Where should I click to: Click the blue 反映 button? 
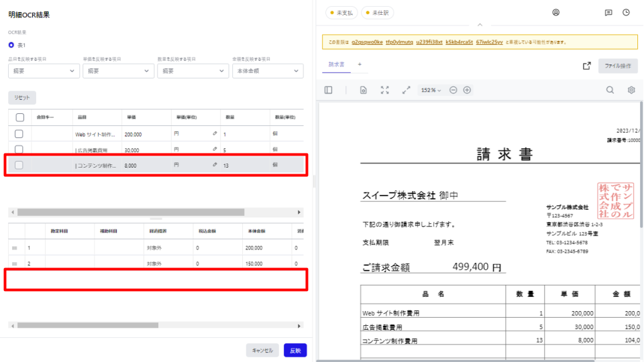[295, 351]
